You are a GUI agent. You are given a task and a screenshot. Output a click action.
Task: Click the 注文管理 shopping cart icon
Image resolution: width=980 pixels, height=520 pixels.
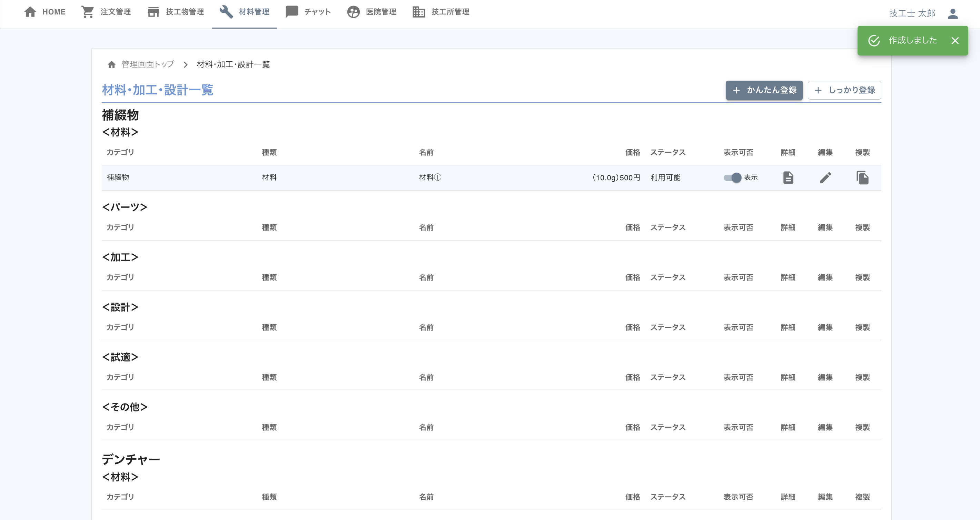click(x=88, y=12)
